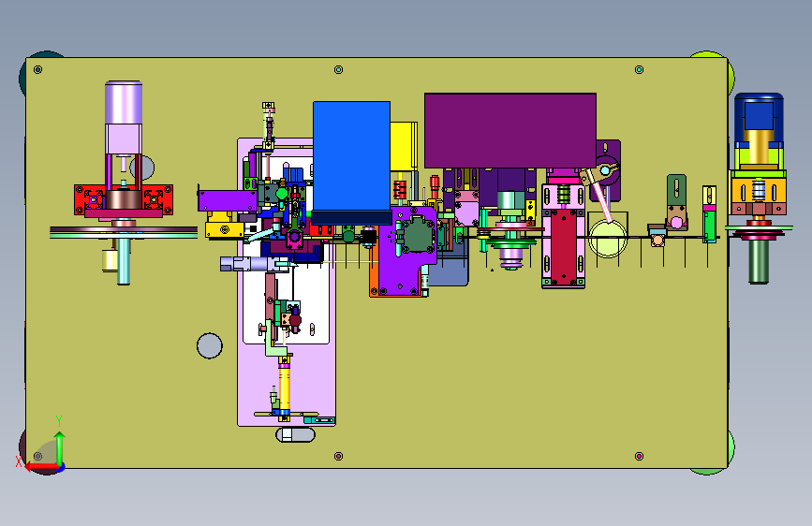The width and height of the screenshot is (812, 526).
Task: Select the small black component at center
Action: 368,238
